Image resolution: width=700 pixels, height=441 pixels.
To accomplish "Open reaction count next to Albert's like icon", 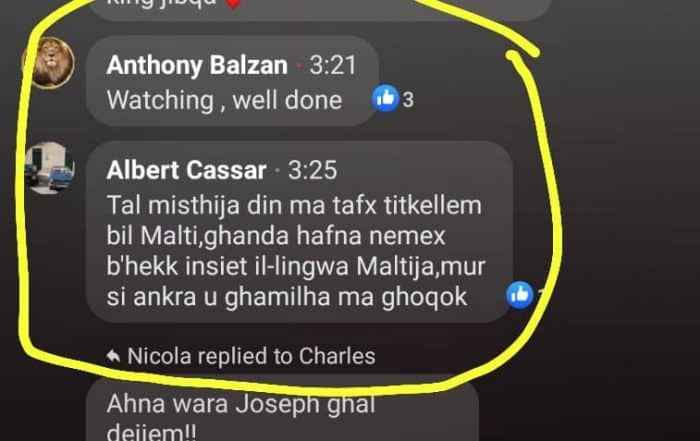I will 541,295.
